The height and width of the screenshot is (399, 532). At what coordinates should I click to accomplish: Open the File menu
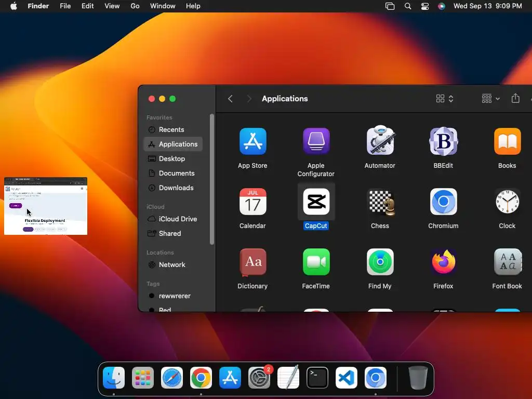[x=65, y=6]
